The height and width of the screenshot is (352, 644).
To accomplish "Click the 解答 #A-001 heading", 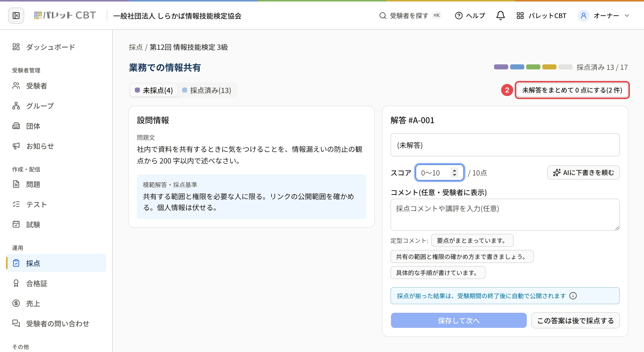I will [x=412, y=120].
